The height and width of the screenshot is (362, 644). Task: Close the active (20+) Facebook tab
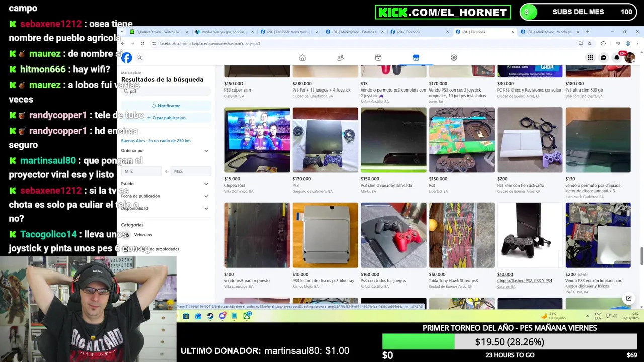click(512, 32)
